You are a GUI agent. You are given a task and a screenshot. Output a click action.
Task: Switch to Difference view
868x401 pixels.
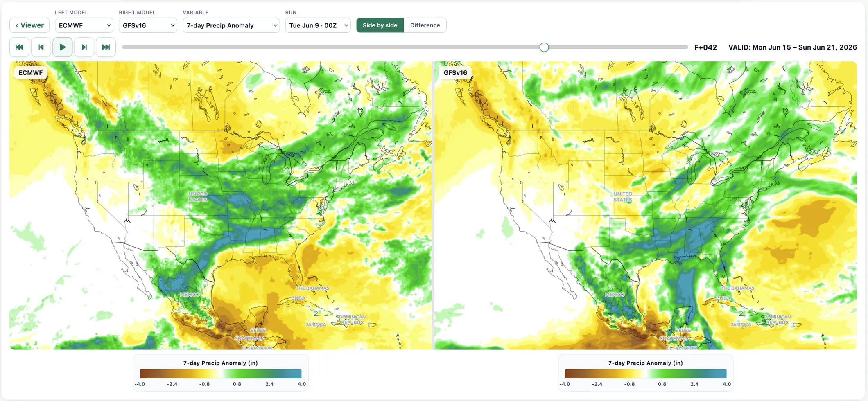[x=425, y=25]
